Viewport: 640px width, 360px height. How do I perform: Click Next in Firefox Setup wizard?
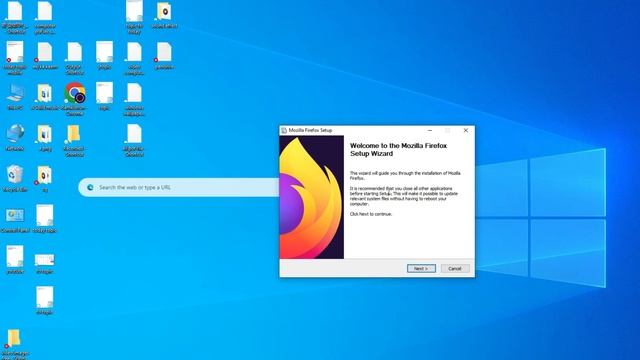pyautogui.click(x=421, y=269)
